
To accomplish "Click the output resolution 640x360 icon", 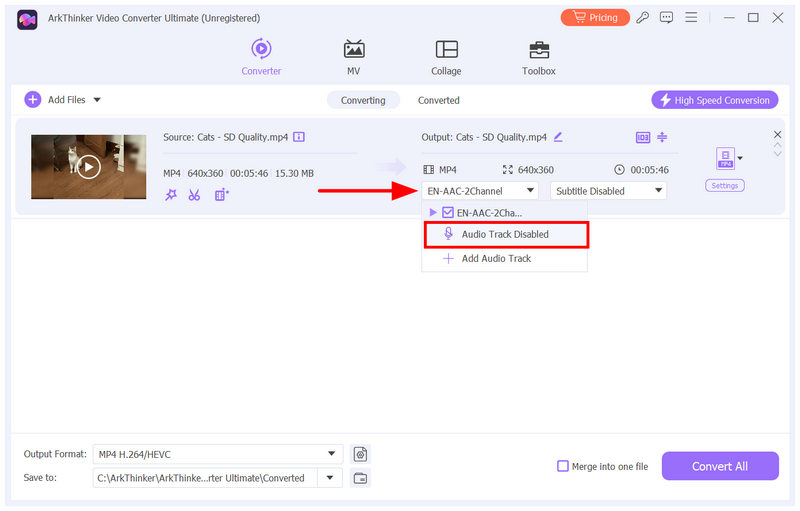I will pos(508,170).
